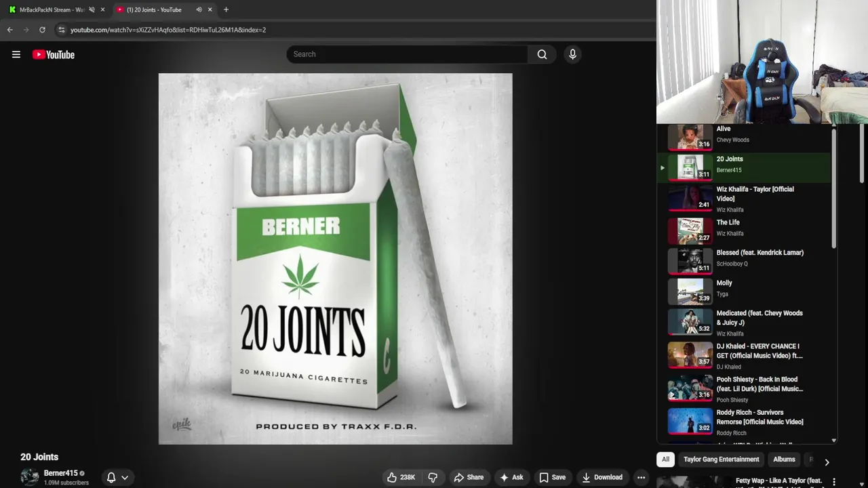Viewport: 868px width, 488px height.
Task: Like the video with thumbs up 238K
Action: click(x=401, y=477)
